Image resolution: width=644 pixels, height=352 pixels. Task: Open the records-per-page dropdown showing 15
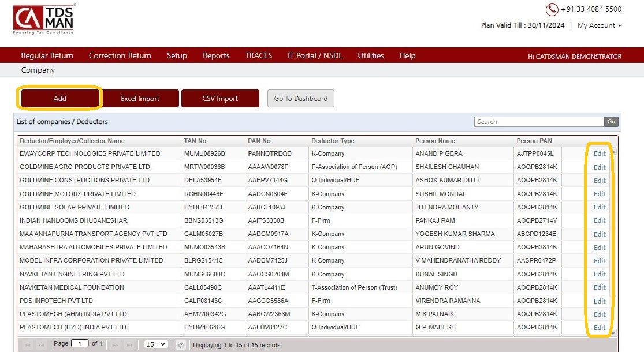tap(156, 344)
